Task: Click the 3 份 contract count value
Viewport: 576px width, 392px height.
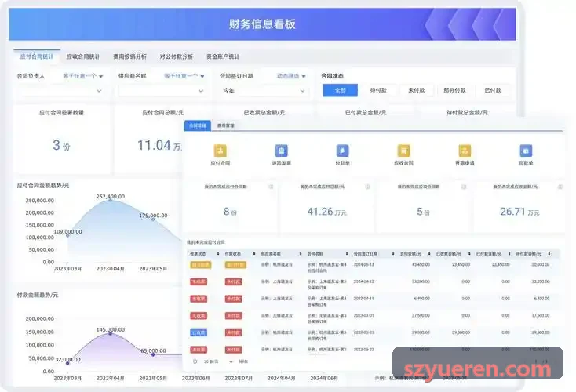Action: click(61, 145)
